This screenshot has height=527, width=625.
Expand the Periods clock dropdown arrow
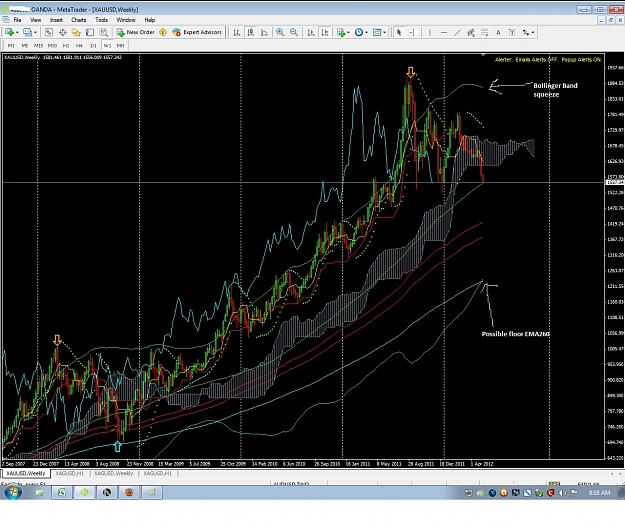tap(366, 33)
